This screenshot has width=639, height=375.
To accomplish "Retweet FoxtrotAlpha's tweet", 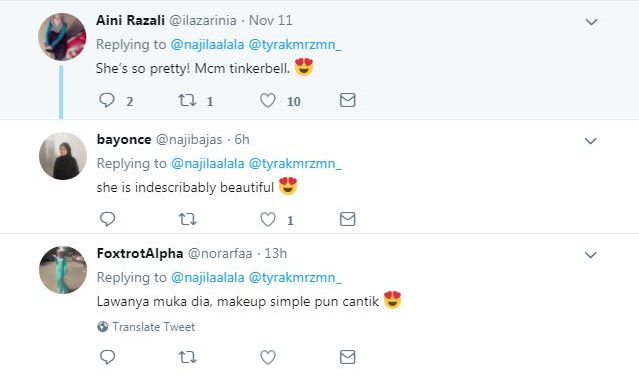I will 187,357.
